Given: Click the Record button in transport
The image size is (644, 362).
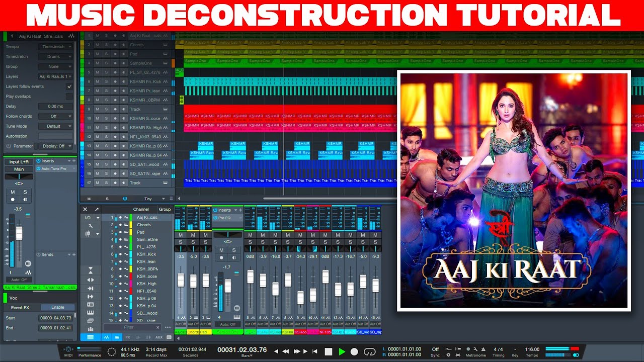Looking at the screenshot, I should (355, 351).
